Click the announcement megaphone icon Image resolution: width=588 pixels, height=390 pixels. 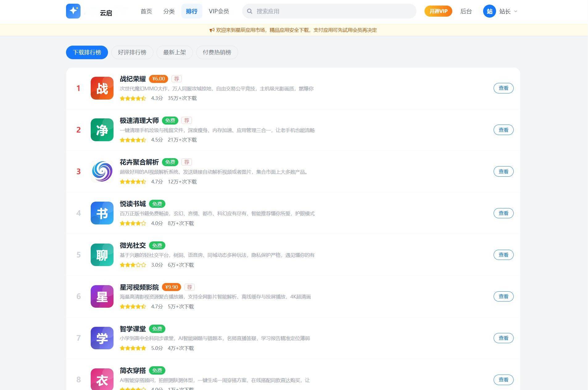(212, 30)
